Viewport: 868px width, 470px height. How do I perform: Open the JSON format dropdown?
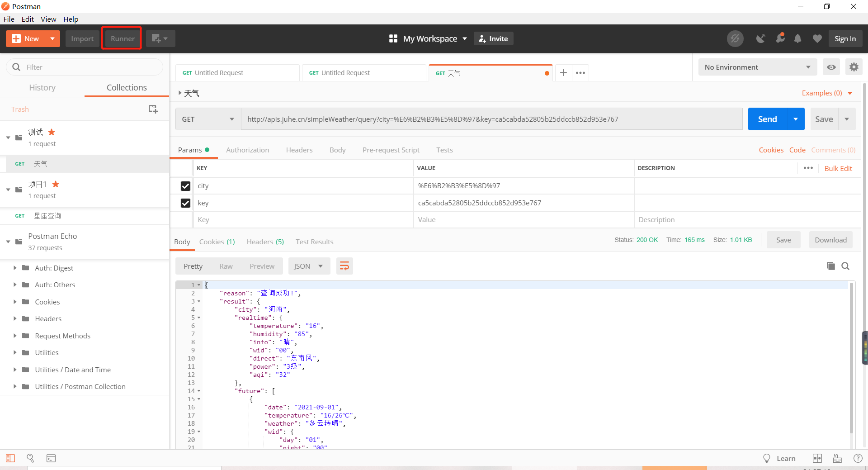click(309, 266)
